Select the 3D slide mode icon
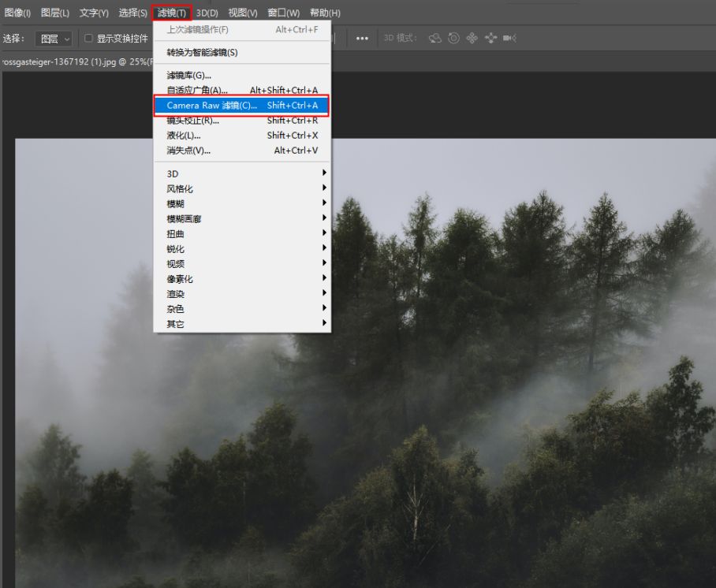Screen dimensions: 716x588 491,39
